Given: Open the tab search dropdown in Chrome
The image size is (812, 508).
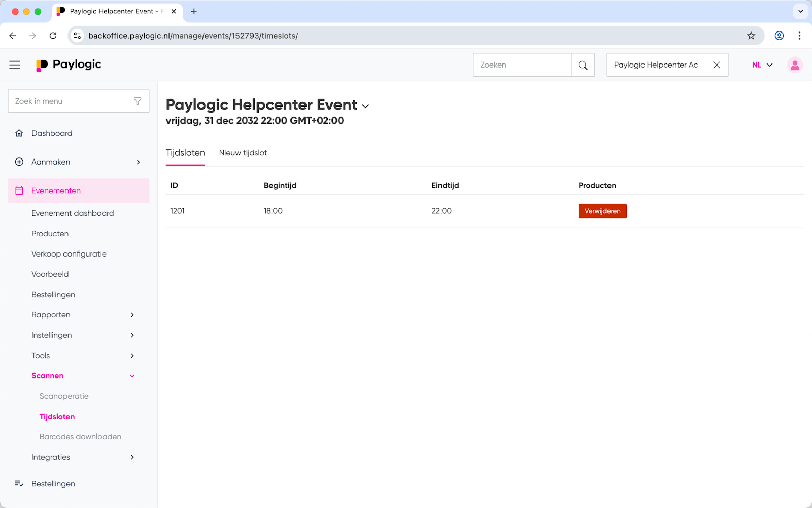Looking at the screenshot, I should click(x=800, y=11).
